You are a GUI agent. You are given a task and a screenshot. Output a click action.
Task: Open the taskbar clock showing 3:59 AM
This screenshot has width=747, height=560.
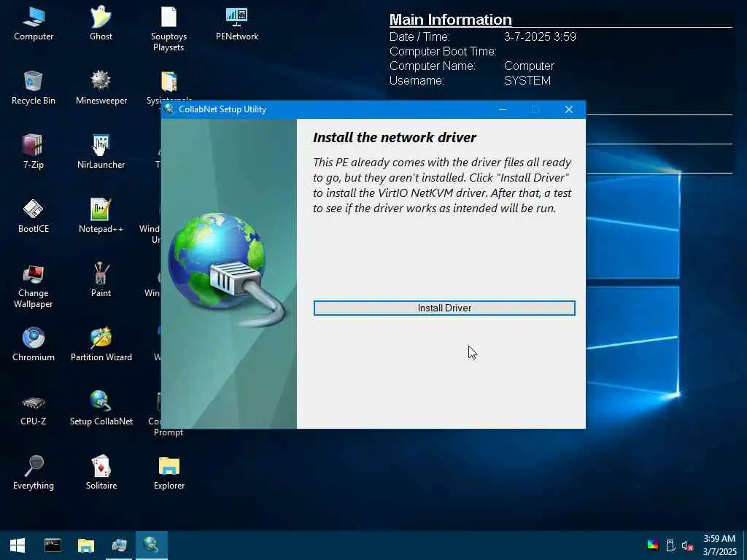[719, 545]
